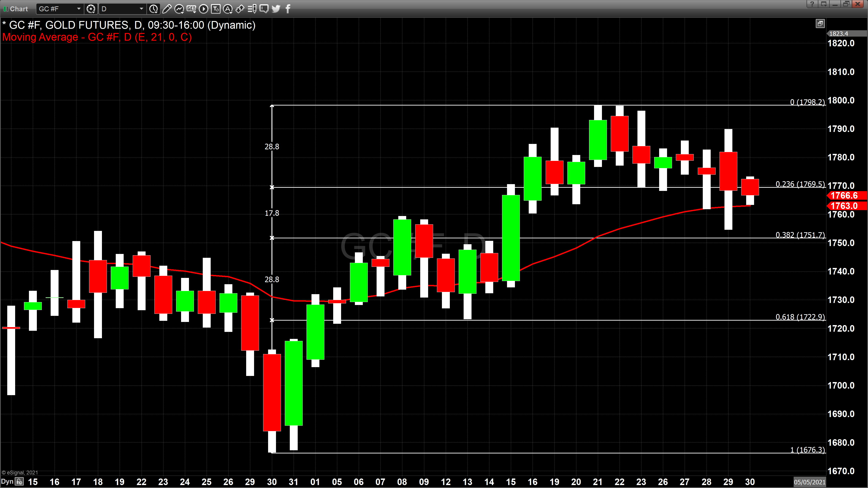
Task: Click the 0.382 (1751.7) Fibonacci level label
Action: [800, 235]
